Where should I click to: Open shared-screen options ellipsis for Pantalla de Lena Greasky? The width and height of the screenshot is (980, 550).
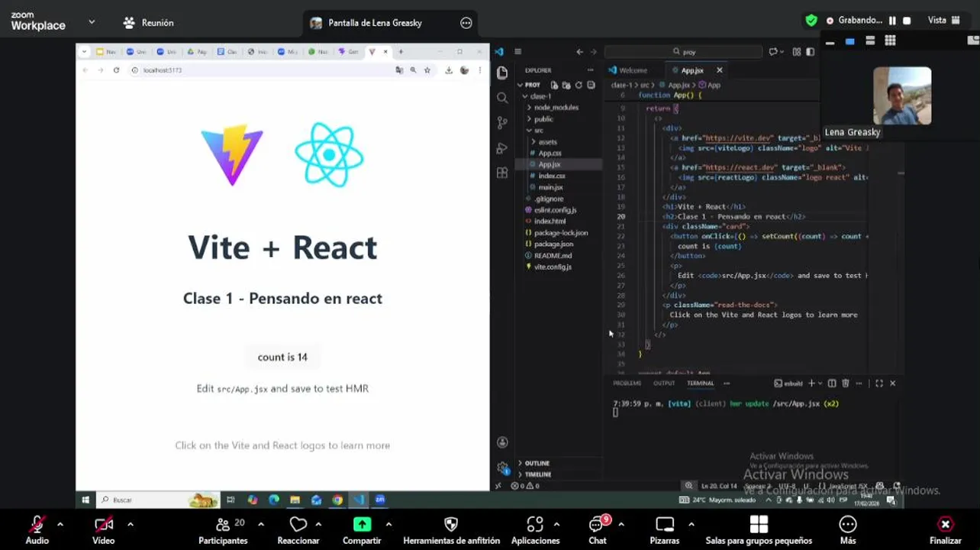click(x=466, y=23)
